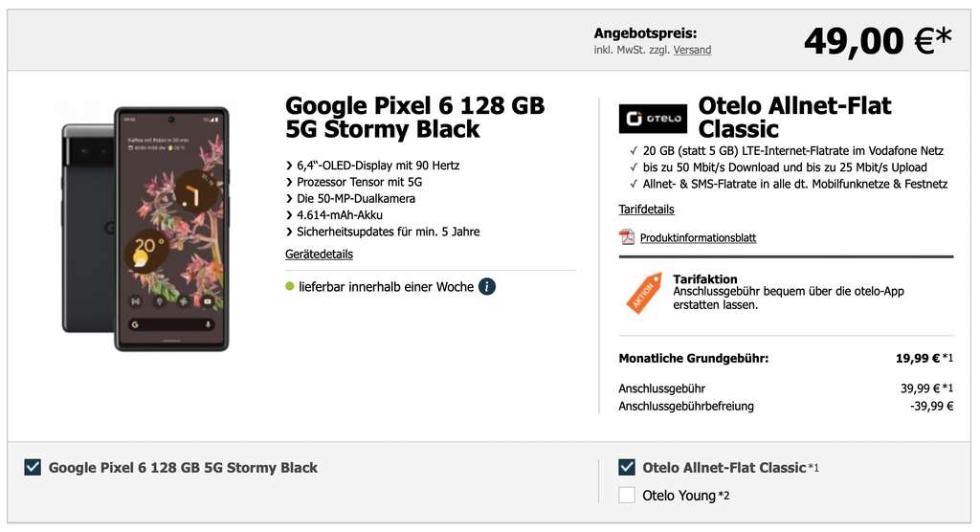Uncheck Google Pixel 6 128 GB checkbox
The image size is (980, 532).
pyautogui.click(x=33, y=468)
